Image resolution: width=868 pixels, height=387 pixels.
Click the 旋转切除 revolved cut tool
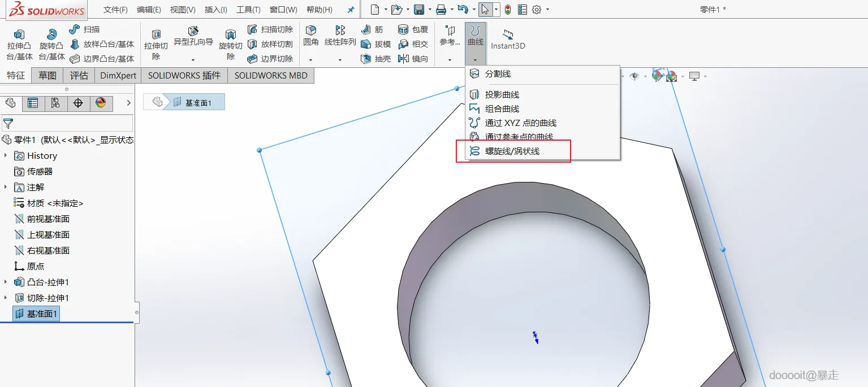(x=231, y=45)
